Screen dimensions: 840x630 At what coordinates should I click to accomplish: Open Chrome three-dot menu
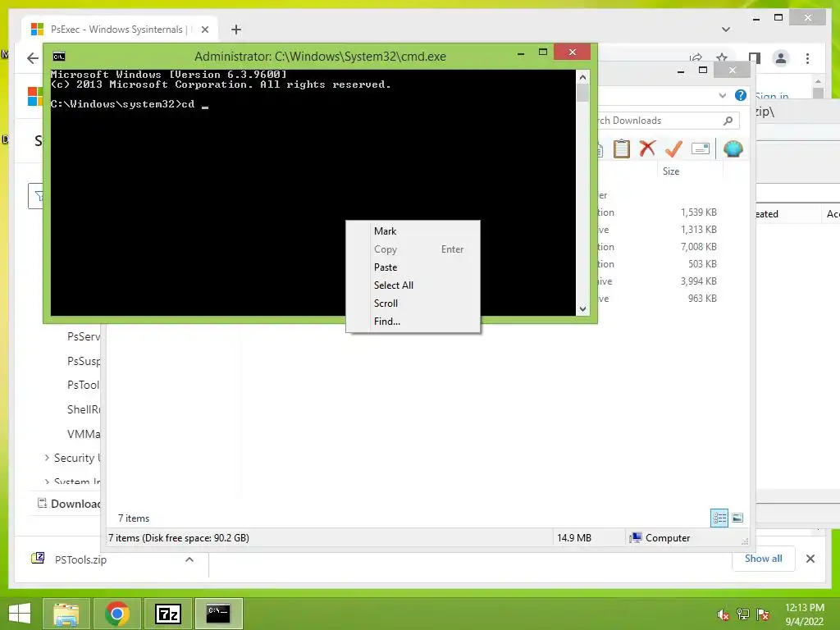pos(807,58)
